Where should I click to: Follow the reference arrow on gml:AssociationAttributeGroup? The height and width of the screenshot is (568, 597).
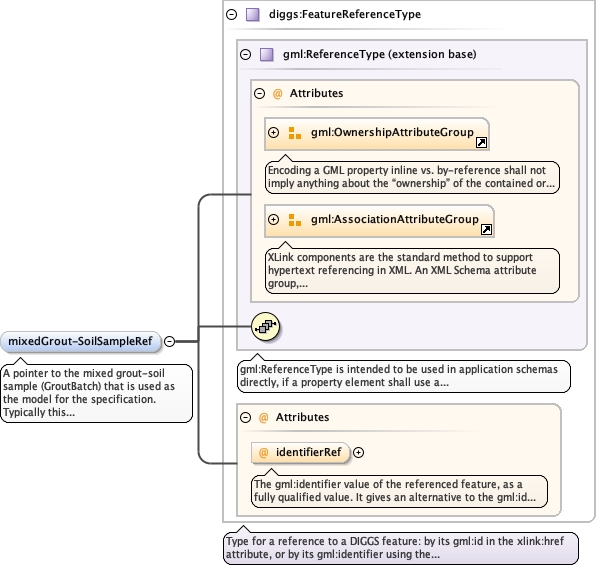click(x=486, y=229)
